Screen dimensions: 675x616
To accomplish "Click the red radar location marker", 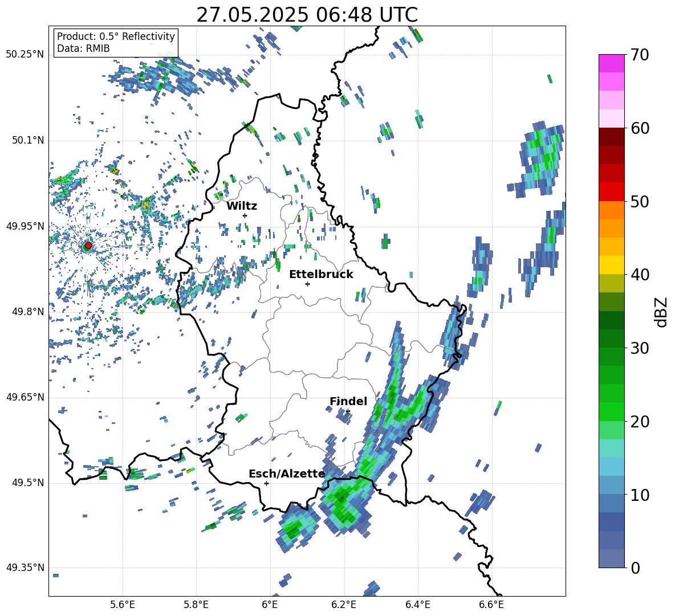I will [x=88, y=246].
